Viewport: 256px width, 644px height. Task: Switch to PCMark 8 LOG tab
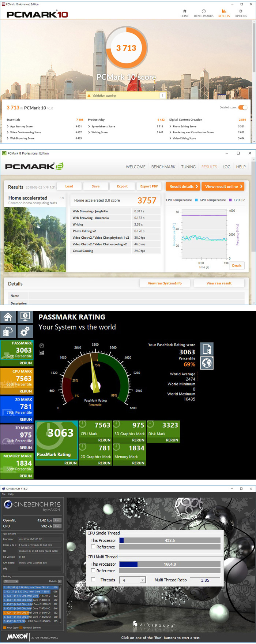pyautogui.click(x=227, y=167)
